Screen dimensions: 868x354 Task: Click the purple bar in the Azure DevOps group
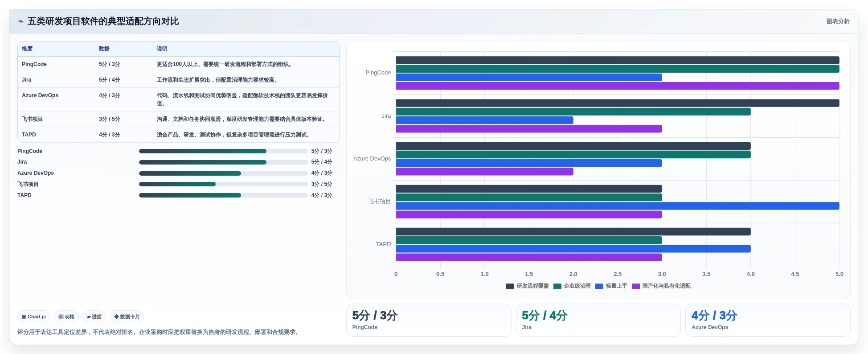click(485, 172)
